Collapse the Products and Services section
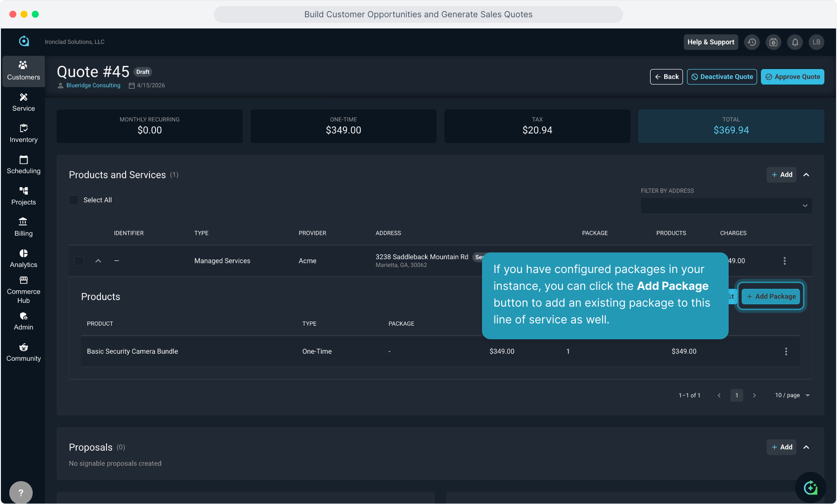837x504 pixels. pos(806,175)
